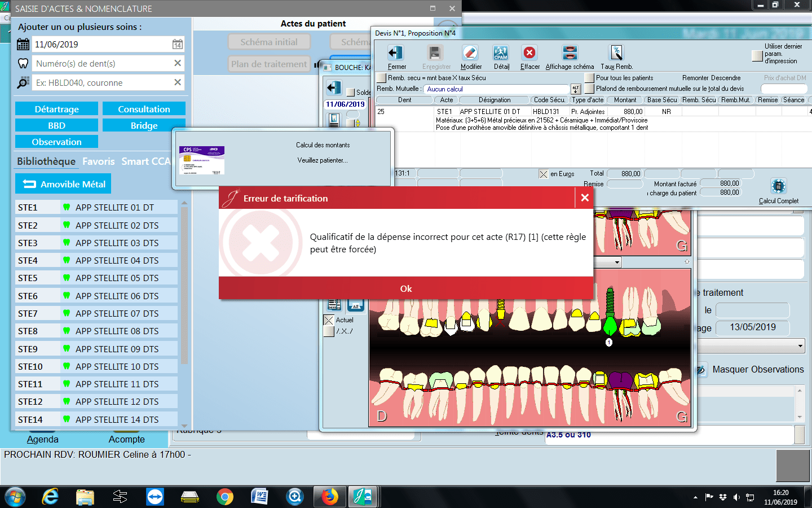
Task: Click the 'Numéro(s) de dent(s)' input field
Action: (x=103, y=64)
